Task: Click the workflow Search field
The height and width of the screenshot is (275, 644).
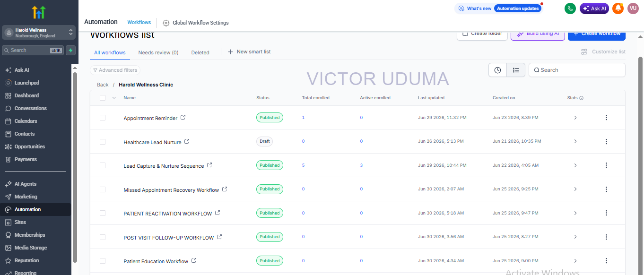Action: tap(577, 70)
